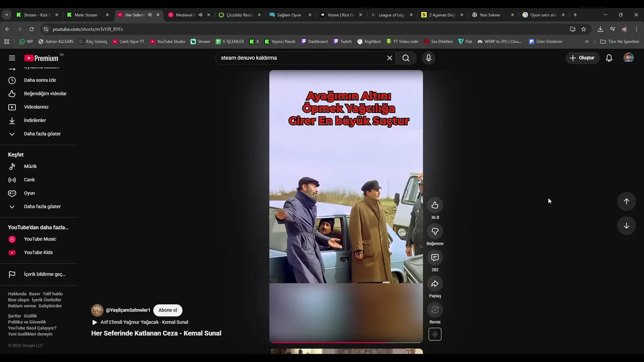
Task: Go back with the browser back arrow
Action: (7, 29)
